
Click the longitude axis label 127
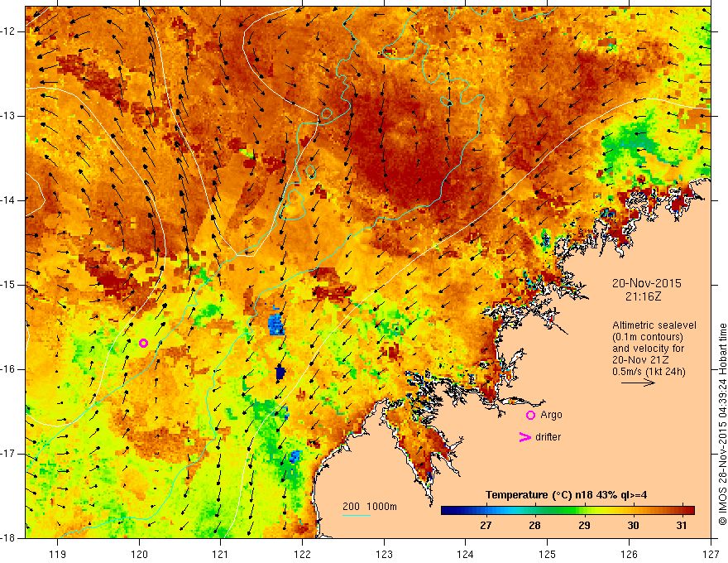(711, 554)
